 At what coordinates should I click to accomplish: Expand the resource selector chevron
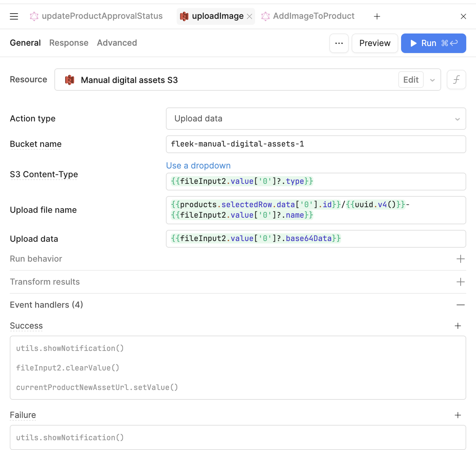click(x=432, y=80)
